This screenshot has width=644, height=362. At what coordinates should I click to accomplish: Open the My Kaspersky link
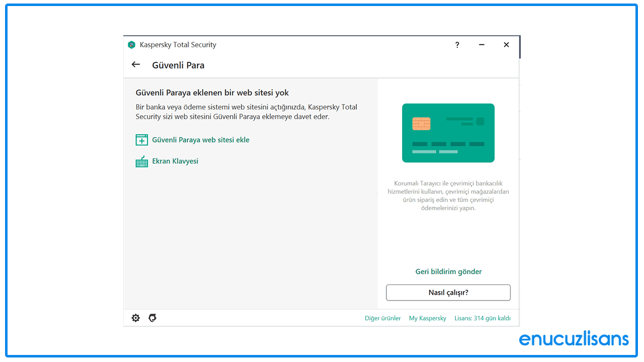(427, 318)
